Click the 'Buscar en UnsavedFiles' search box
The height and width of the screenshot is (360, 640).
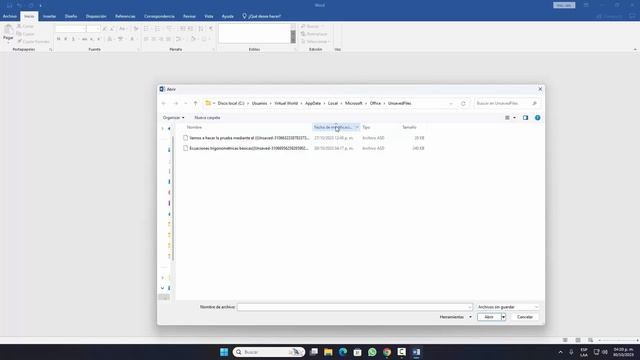pos(507,104)
